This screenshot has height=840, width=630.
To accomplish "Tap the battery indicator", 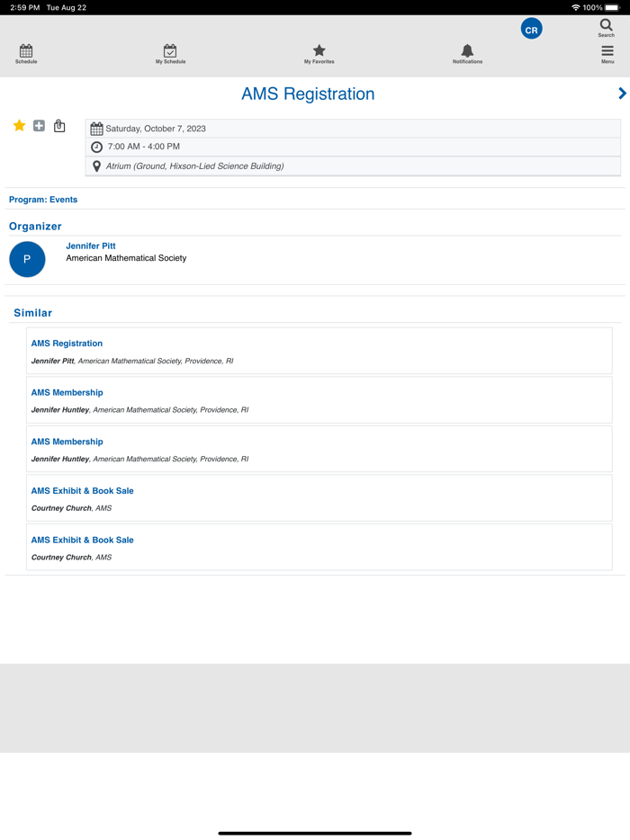I will tap(612, 7).
